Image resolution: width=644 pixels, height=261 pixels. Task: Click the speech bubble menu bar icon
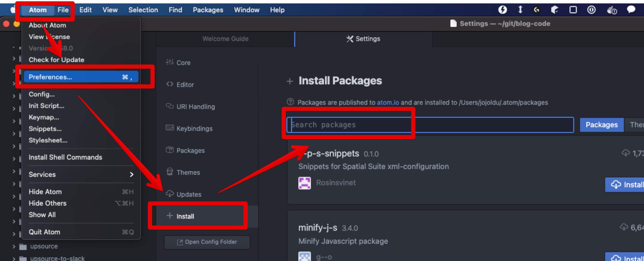631,10
